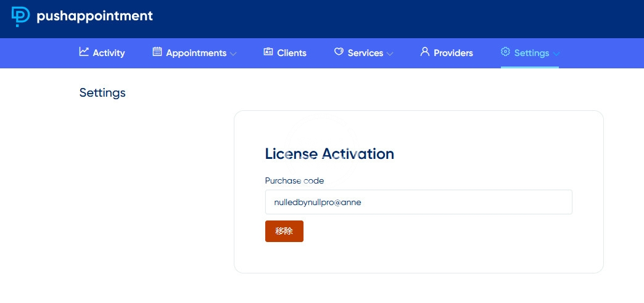Open the Activity menu item
This screenshot has height=303, width=644.
coord(109,53)
